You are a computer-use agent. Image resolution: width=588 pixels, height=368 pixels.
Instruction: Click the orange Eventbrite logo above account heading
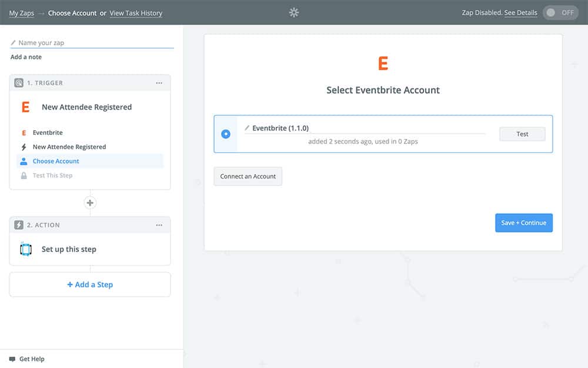click(383, 64)
